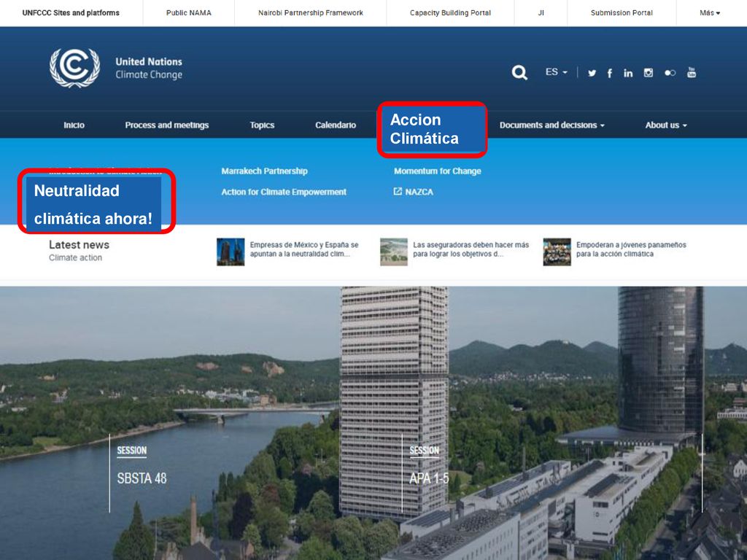Open Process and meetings menu

pyautogui.click(x=167, y=125)
